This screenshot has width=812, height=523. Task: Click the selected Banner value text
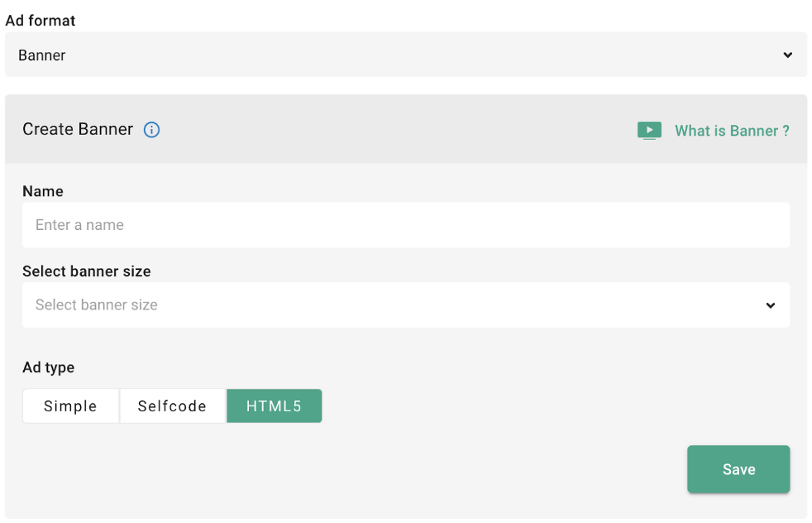point(42,55)
